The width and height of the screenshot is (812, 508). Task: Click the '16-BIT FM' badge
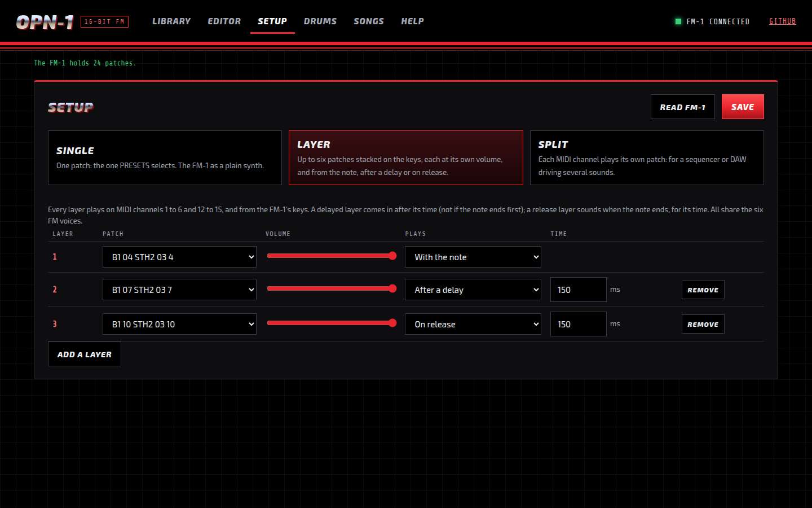(104, 21)
